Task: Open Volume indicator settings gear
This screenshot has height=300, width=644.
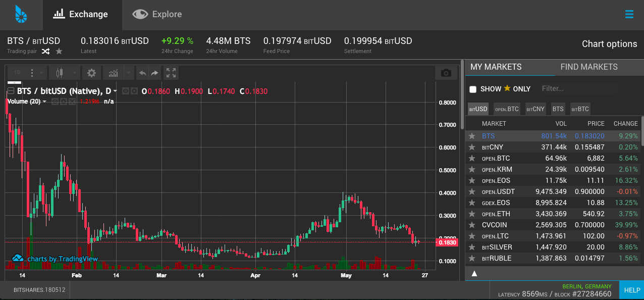Action: (64, 102)
